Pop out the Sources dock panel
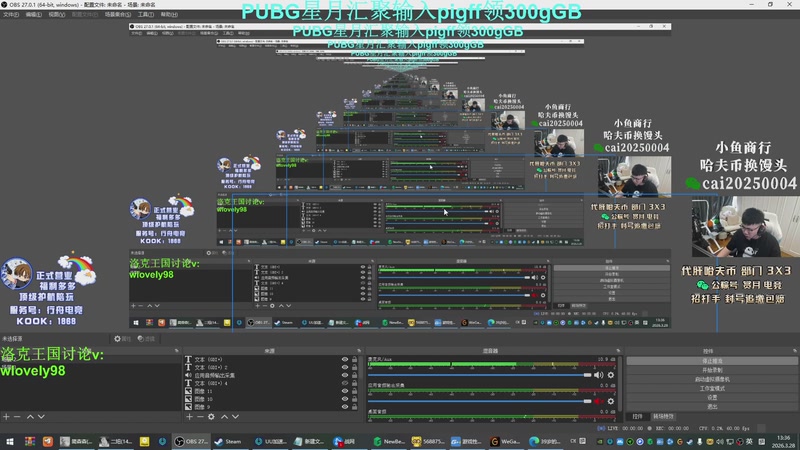This screenshot has width=800, height=450. tap(359, 351)
